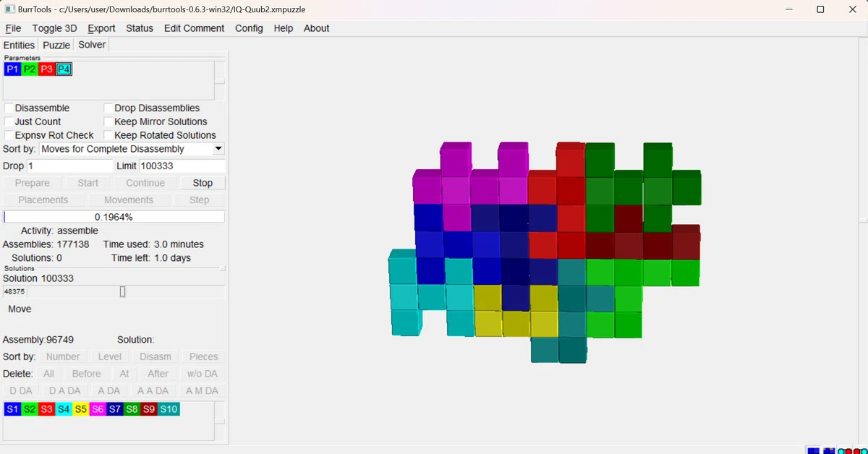Open the Sort by dropdown list

(x=132, y=149)
